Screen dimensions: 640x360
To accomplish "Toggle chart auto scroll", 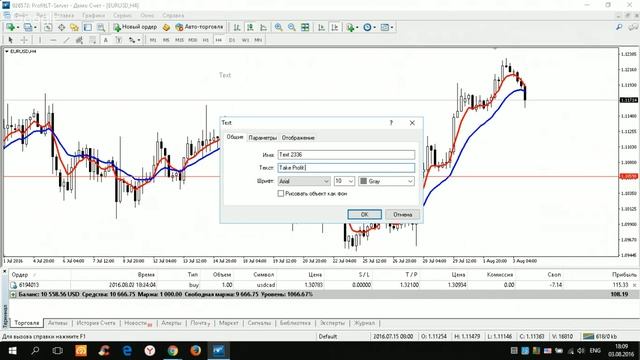I will click(x=321, y=27).
